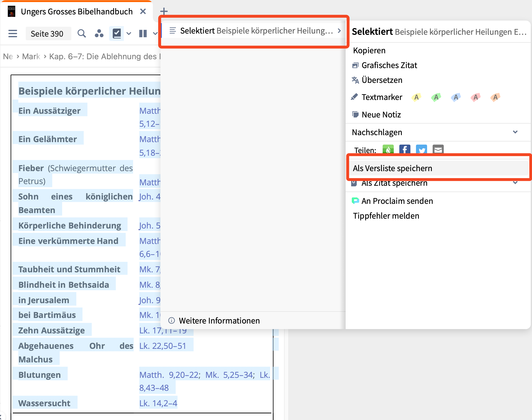
Task: Expand Als Zitat speichern chevron
Action: point(515,182)
